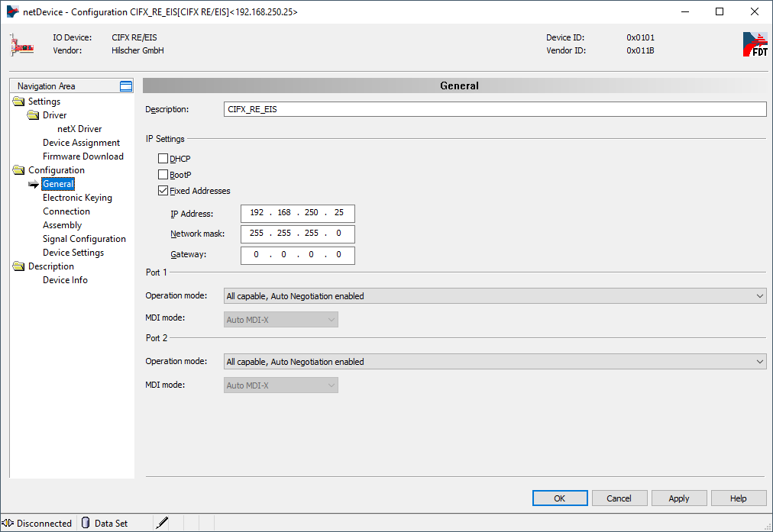Open Signal Configuration page
Viewport: 773px width, 532px height.
84,239
